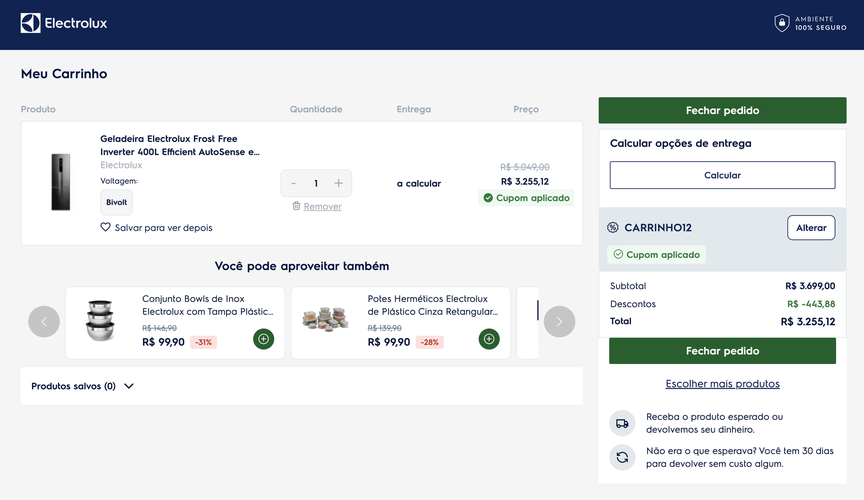Open the refrigerator product thumbnail
The width and height of the screenshot is (864, 500).
pos(61,182)
